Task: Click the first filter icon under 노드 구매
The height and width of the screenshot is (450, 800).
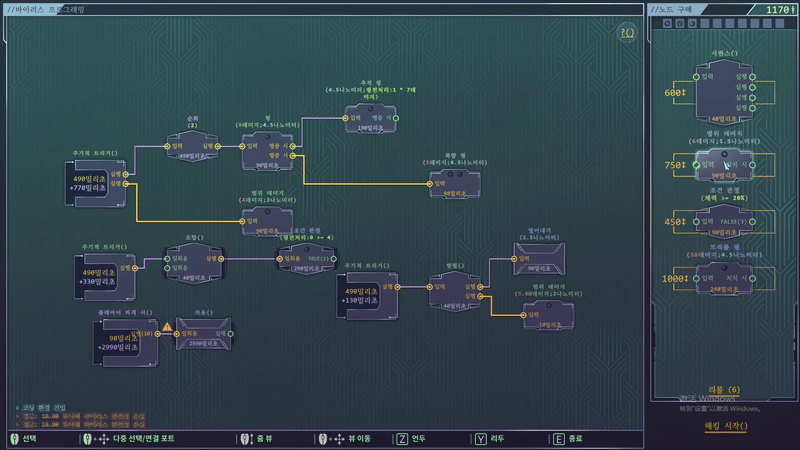Action: (x=668, y=23)
